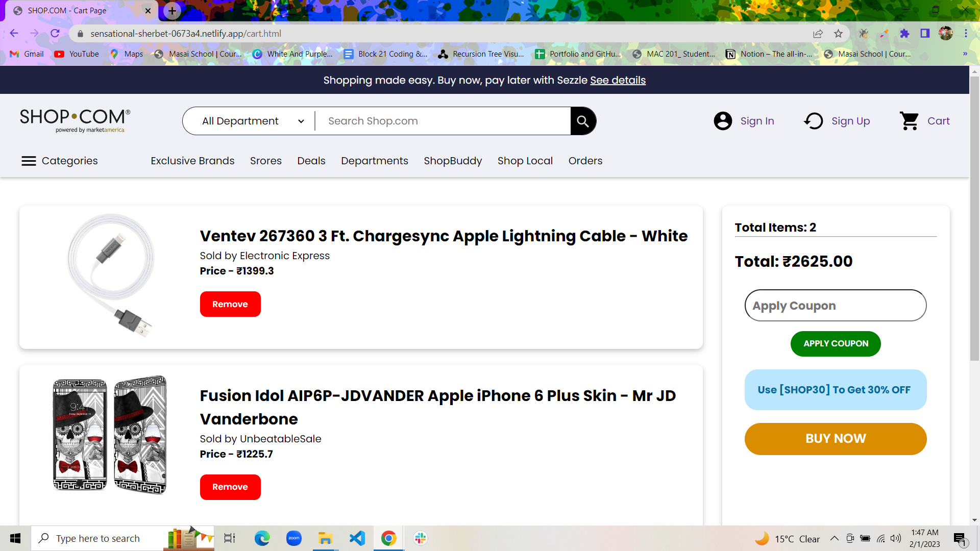The height and width of the screenshot is (551, 980).
Task: Open the Chrome profile avatar
Action: [x=946, y=33]
